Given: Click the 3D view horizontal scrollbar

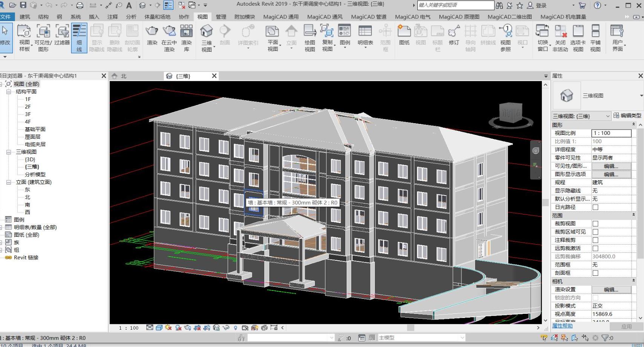Looking at the screenshot, I should (411, 328).
